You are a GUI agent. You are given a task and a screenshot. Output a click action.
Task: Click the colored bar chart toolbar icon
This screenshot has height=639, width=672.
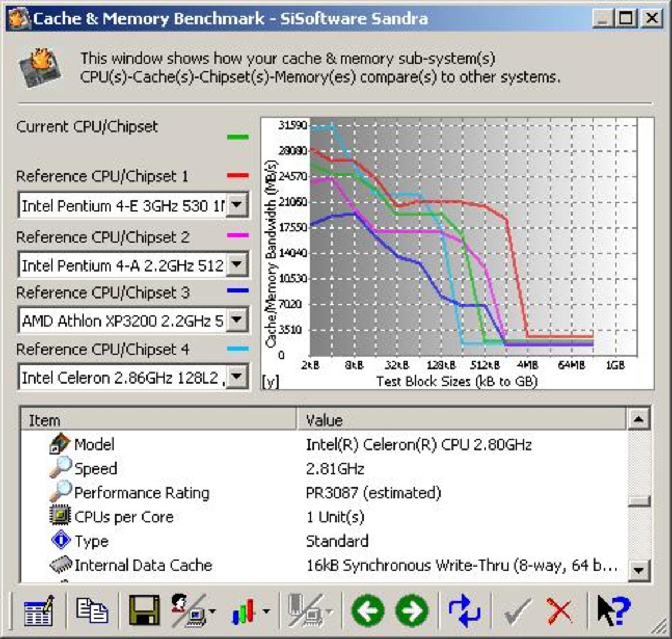click(243, 611)
